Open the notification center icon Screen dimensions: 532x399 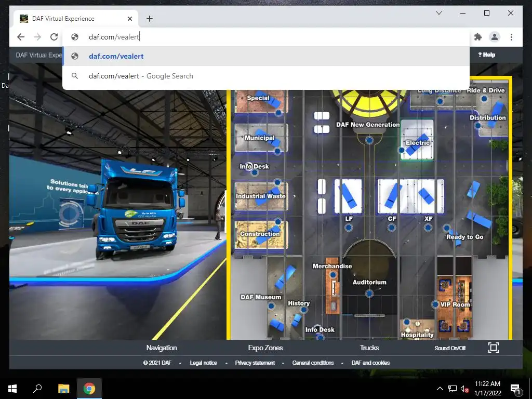[x=515, y=389]
